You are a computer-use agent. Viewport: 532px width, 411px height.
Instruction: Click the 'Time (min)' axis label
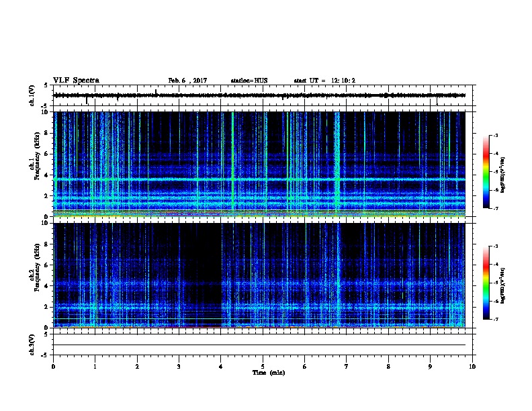(x=269, y=373)
